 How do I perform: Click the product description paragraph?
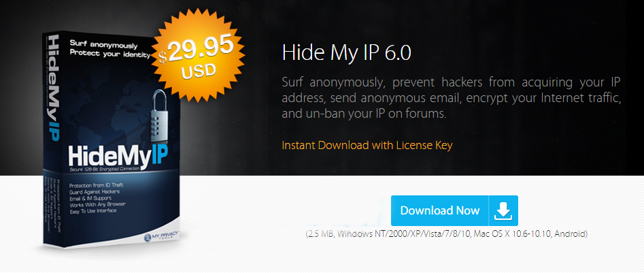click(x=451, y=98)
